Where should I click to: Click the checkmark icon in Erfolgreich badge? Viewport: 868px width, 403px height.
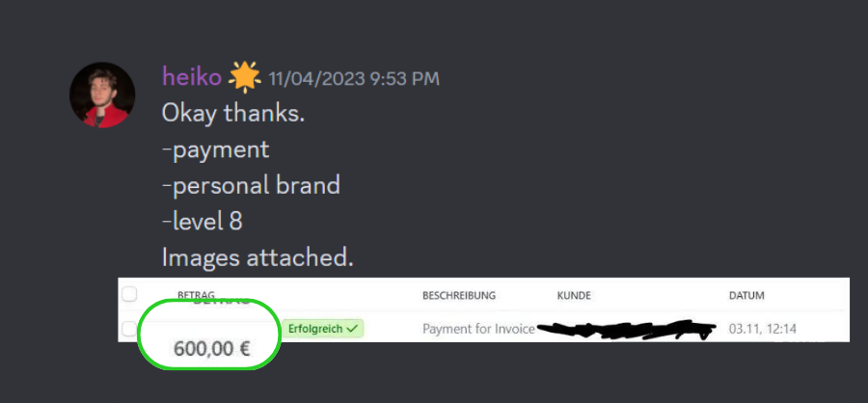click(351, 328)
